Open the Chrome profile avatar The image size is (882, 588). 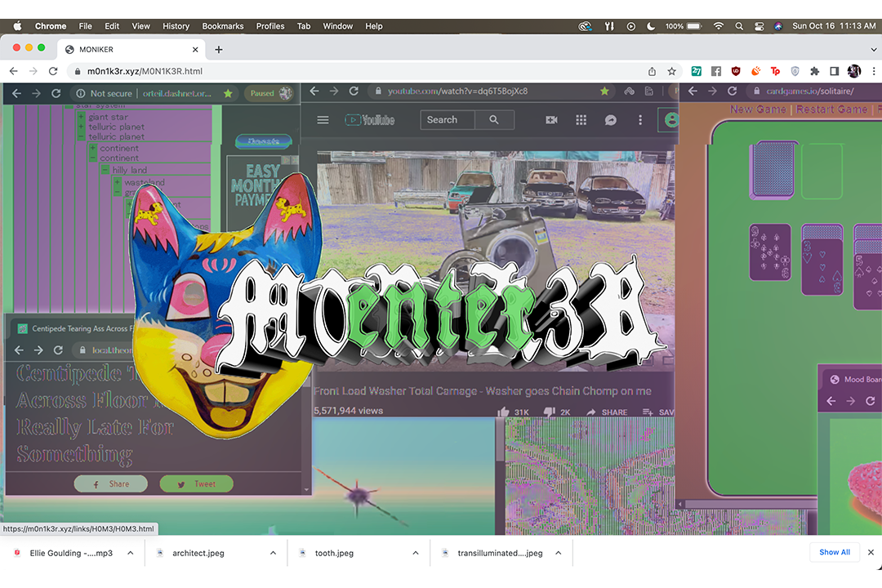(x=853, y=71)
